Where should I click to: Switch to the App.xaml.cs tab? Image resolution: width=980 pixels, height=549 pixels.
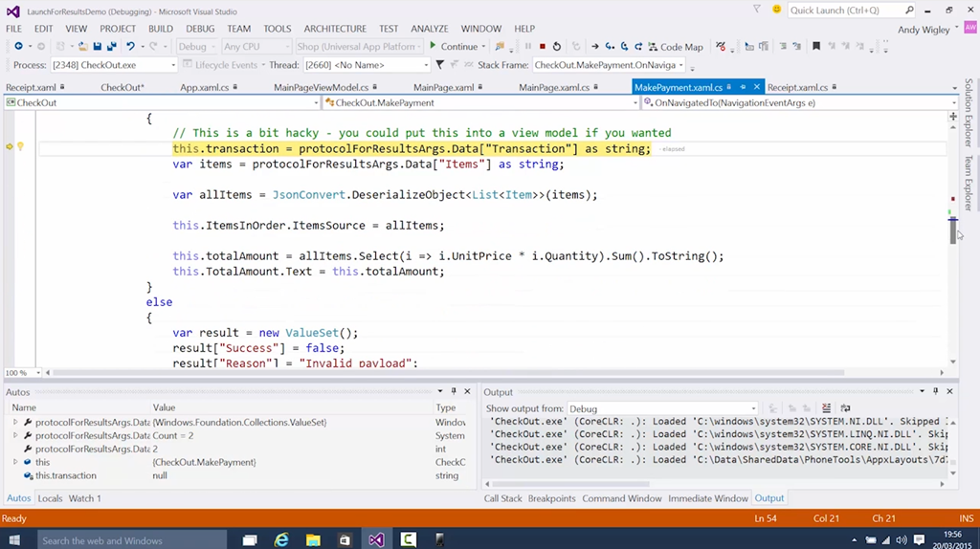(x=205, y=87)
